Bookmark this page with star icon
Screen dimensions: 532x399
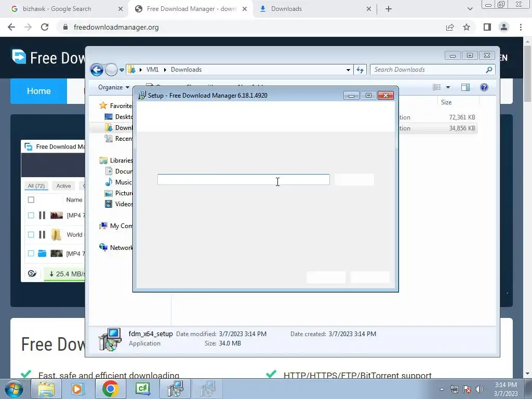(x=467, y=27)
